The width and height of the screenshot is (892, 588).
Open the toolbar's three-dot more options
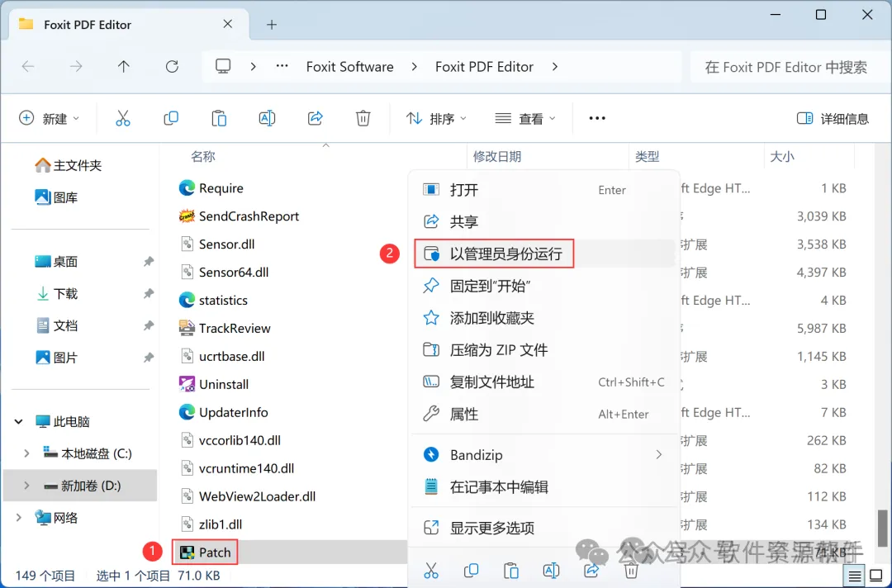point(597,118)
